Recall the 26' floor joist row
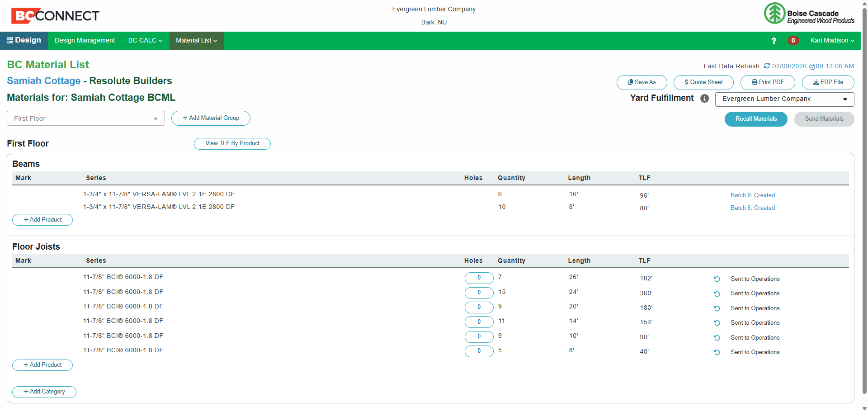This screenshot has height=412, width=868. point(717,279)
